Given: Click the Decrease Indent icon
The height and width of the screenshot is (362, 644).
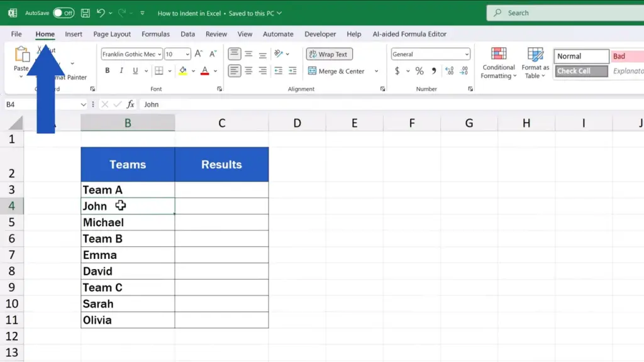Looking at the screenshot, I should [278, 71].
